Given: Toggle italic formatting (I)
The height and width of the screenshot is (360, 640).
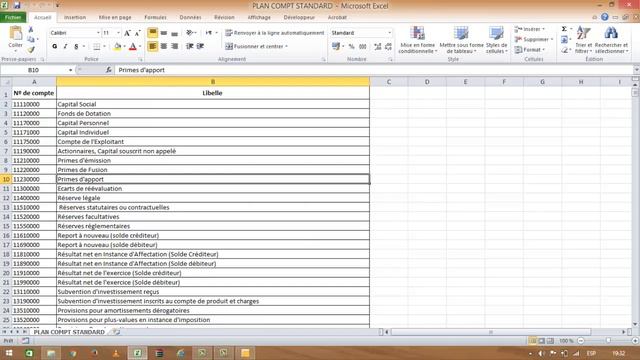Looking at the screenshot, I should pos(65,47).
